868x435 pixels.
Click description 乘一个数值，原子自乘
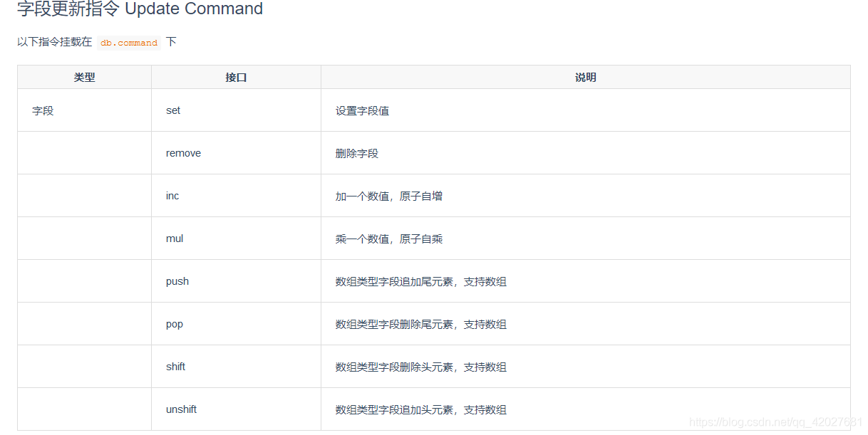pos(389,239)
